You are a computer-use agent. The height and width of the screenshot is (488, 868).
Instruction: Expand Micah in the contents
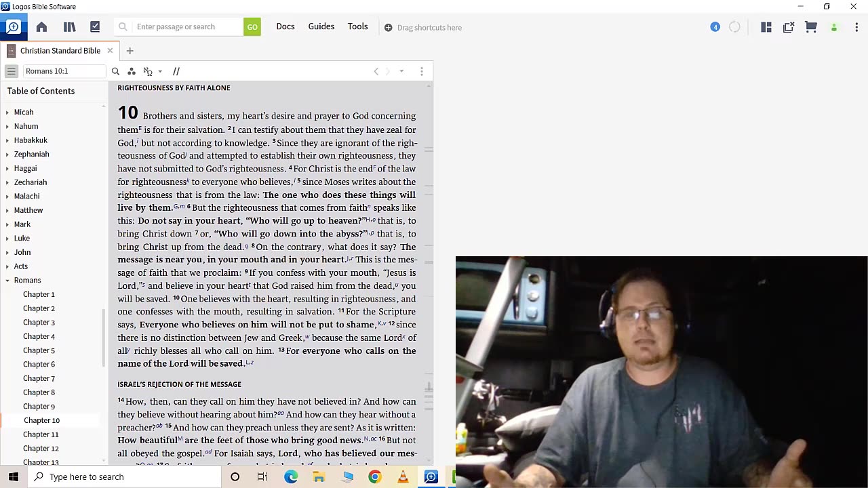pyautogui.click(x=7, y=113)
